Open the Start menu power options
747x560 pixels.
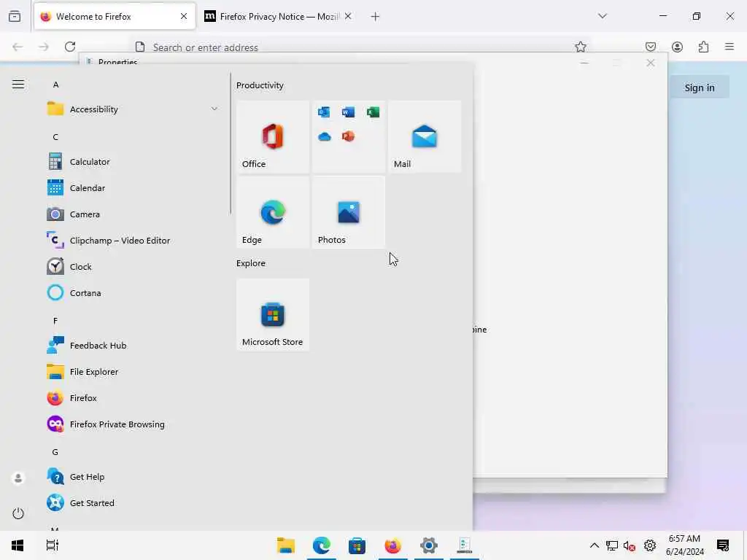click(18, 513)
